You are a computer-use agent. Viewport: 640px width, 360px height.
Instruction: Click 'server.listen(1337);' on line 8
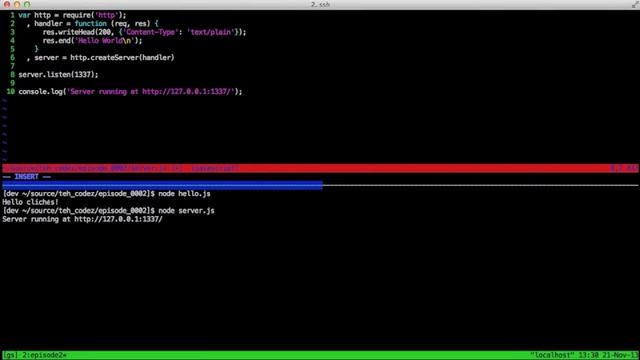click(x=58, y=75)
